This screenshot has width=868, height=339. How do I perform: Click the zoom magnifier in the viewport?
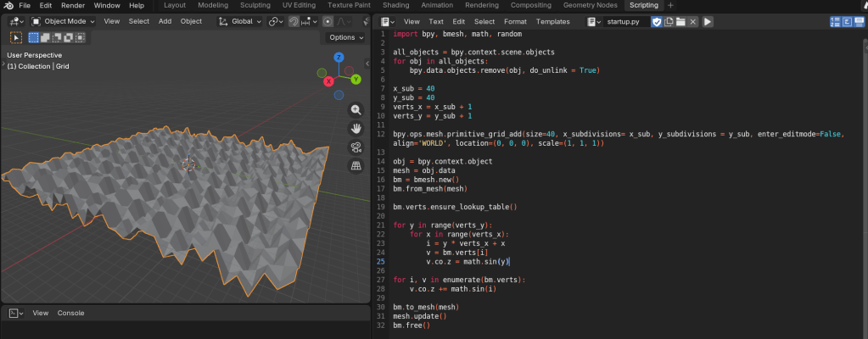point(356,110)
